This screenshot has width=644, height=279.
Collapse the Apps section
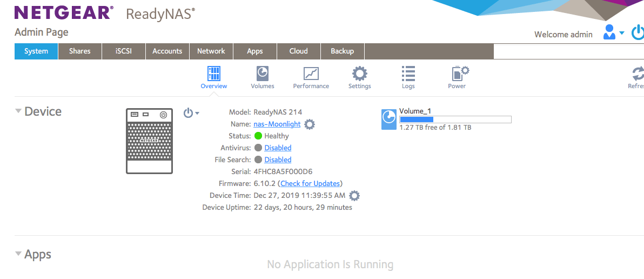click(18, 254)
